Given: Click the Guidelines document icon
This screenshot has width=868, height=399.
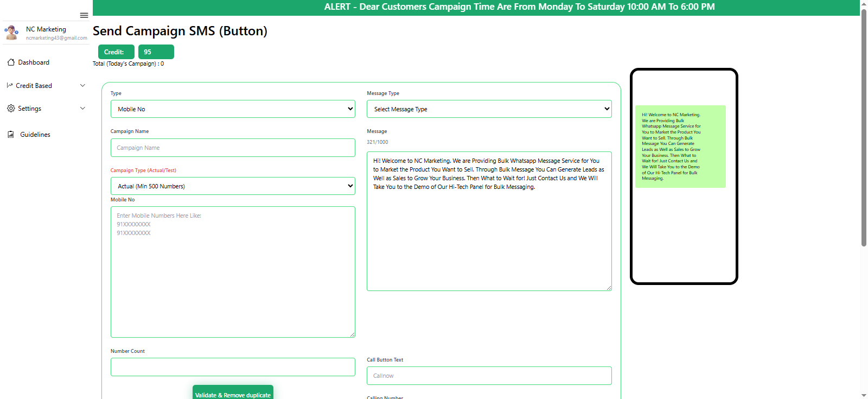Looking at the screenshot, I should (11, 135).
